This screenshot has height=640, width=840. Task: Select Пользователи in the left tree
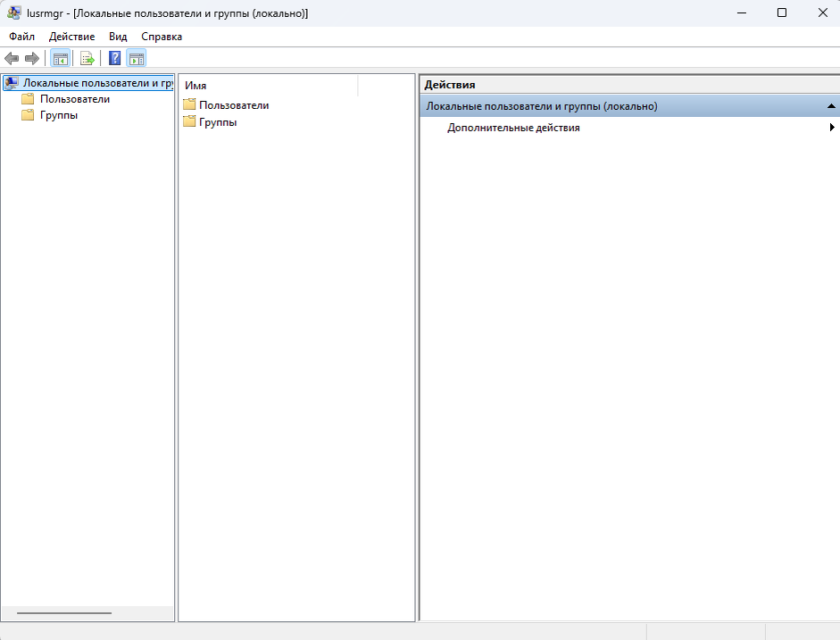pyautogui.click(x=75, y=99)
